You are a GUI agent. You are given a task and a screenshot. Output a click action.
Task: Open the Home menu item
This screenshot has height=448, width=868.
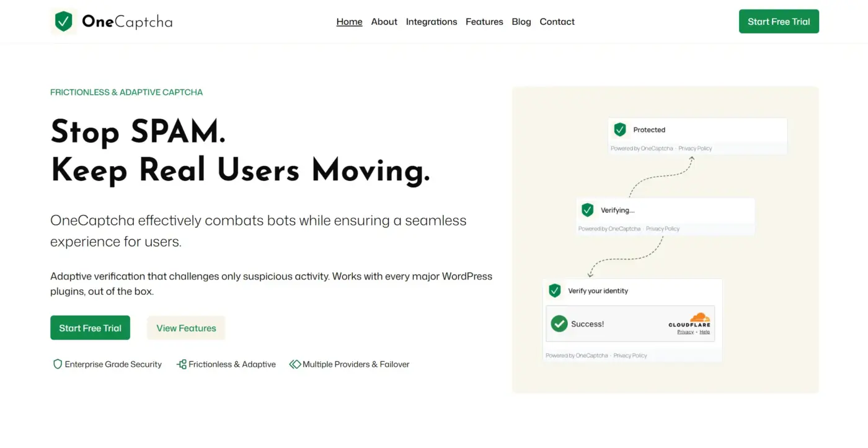pyautogui.click(x=350, y=22)
